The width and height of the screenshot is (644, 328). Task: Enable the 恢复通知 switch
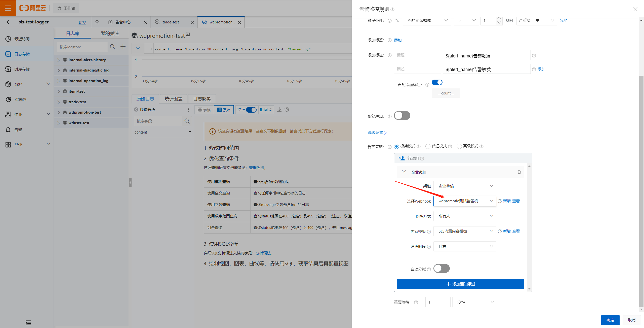(x=402, y=116)
